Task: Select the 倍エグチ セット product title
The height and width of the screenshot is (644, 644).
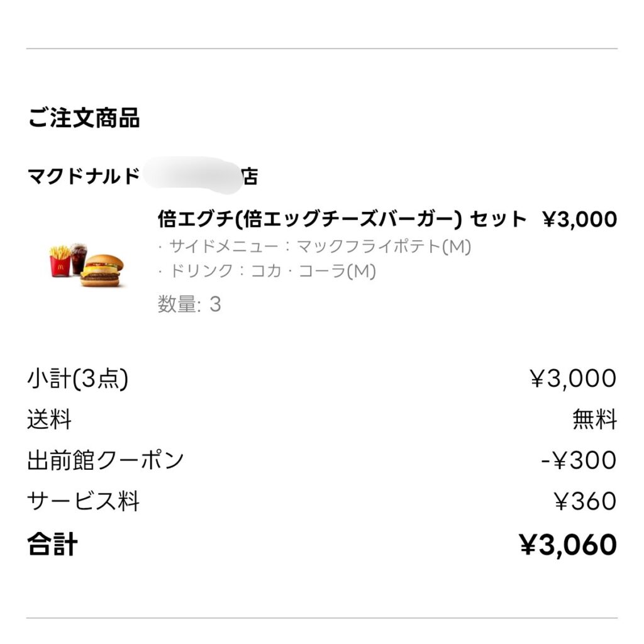Action: point(341,219)
